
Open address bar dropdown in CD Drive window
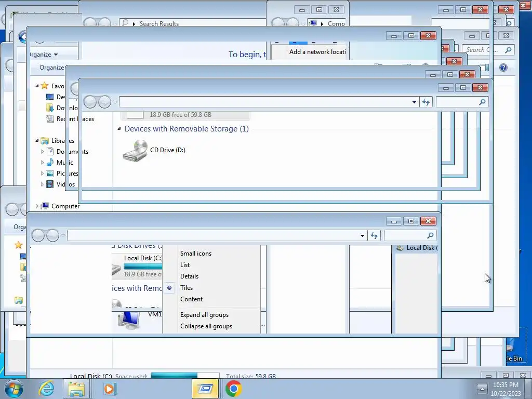414,102
